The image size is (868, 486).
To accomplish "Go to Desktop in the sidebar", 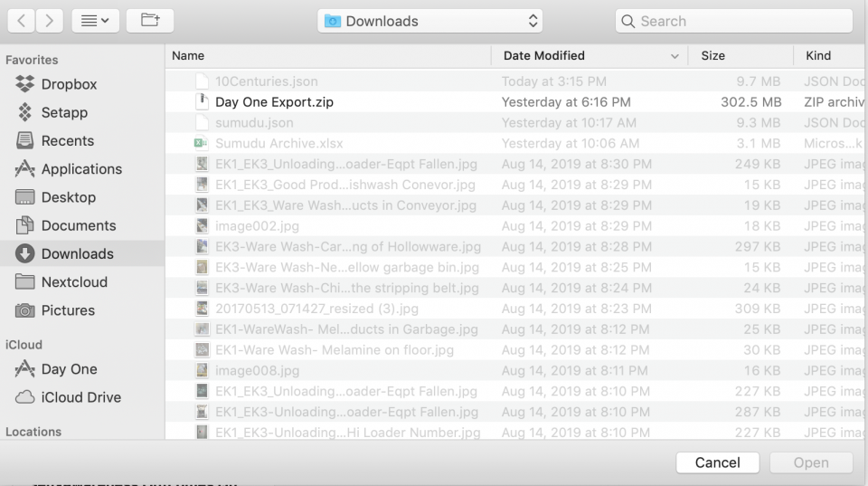I will [82, 197].
